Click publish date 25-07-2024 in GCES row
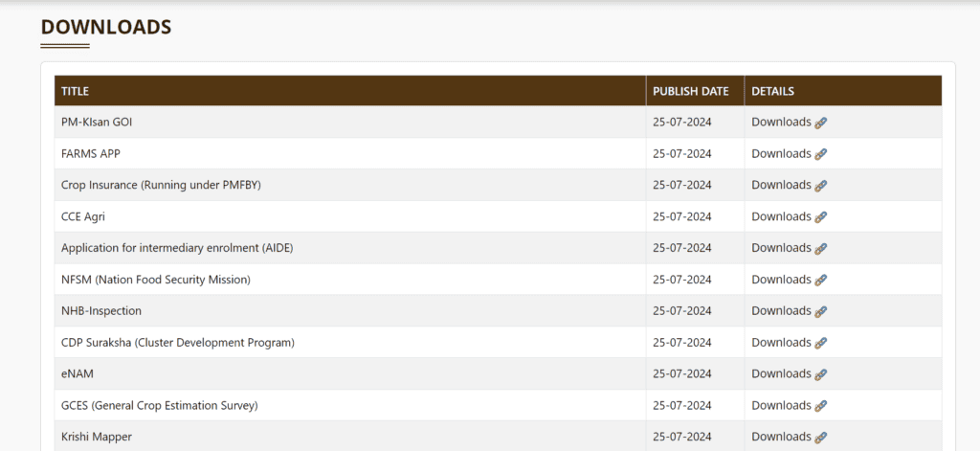The height and width of the screenshot is (451, 980). tap(681, 405)
